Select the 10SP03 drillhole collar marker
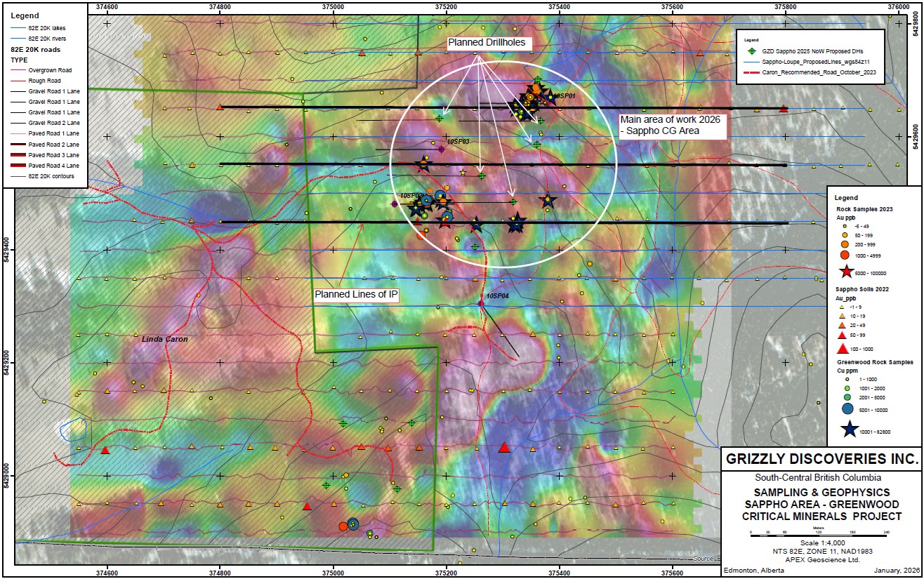This screenshot has width=924, height=579. 441,149
